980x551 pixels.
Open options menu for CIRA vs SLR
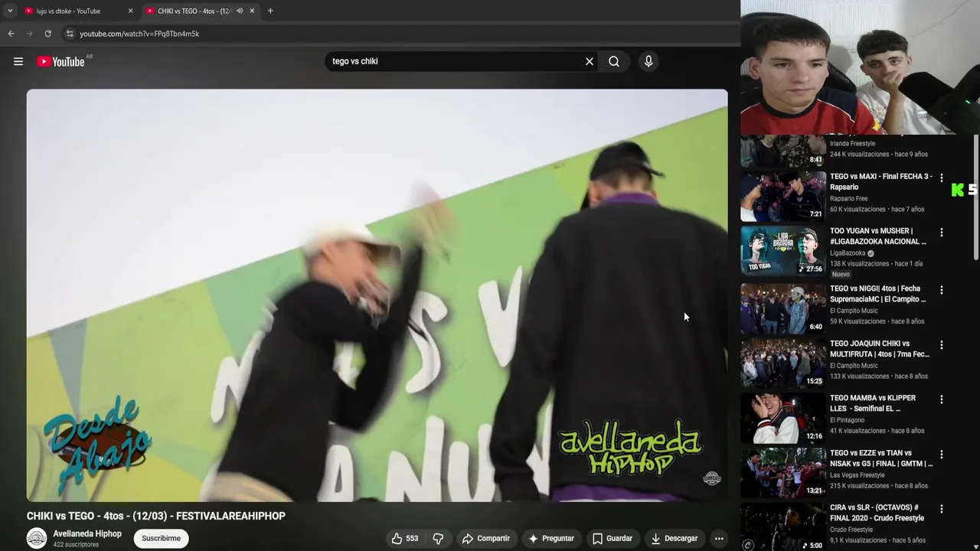coord(942,509)
